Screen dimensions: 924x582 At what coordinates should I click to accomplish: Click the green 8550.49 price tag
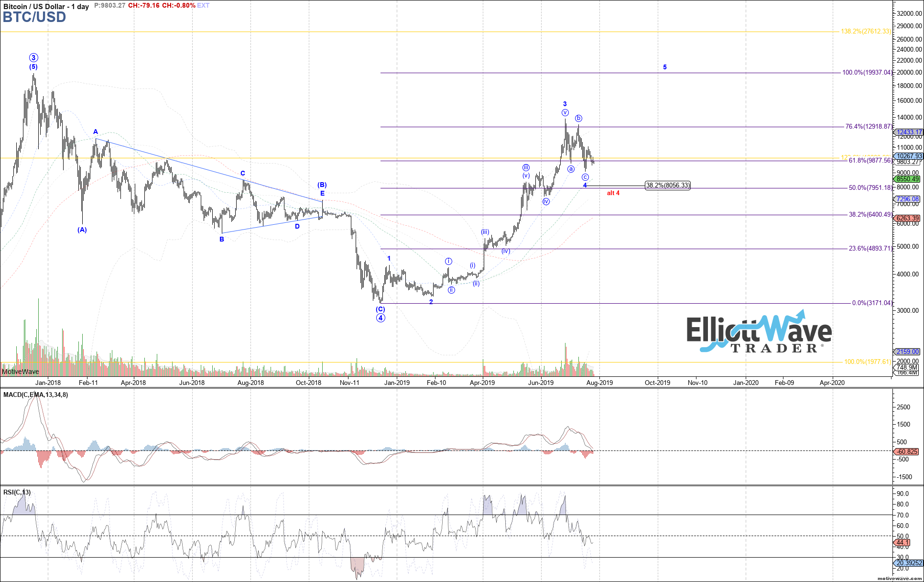point(908,179)
